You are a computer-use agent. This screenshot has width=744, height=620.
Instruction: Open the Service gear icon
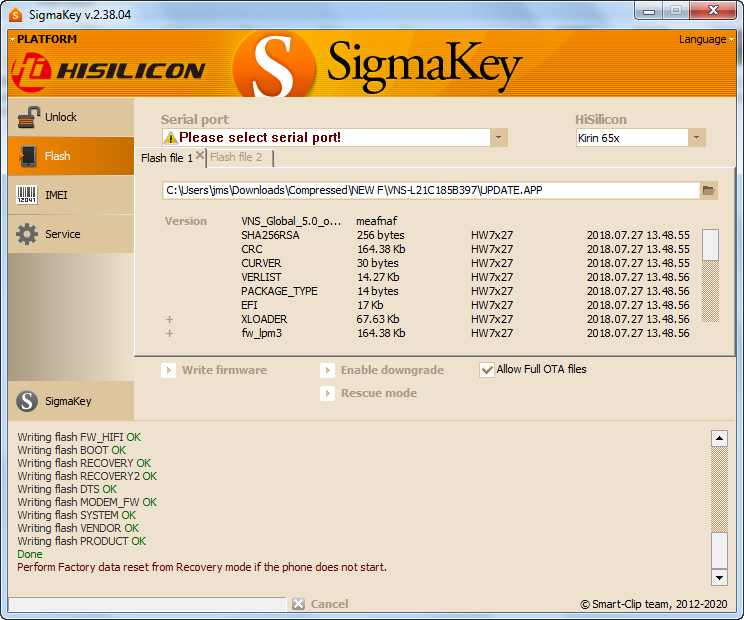[x=27, y=234]
